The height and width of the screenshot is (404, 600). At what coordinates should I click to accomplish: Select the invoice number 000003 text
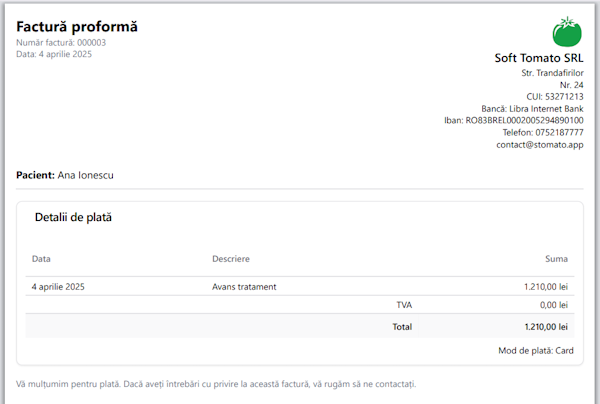[x=91, y=42]
